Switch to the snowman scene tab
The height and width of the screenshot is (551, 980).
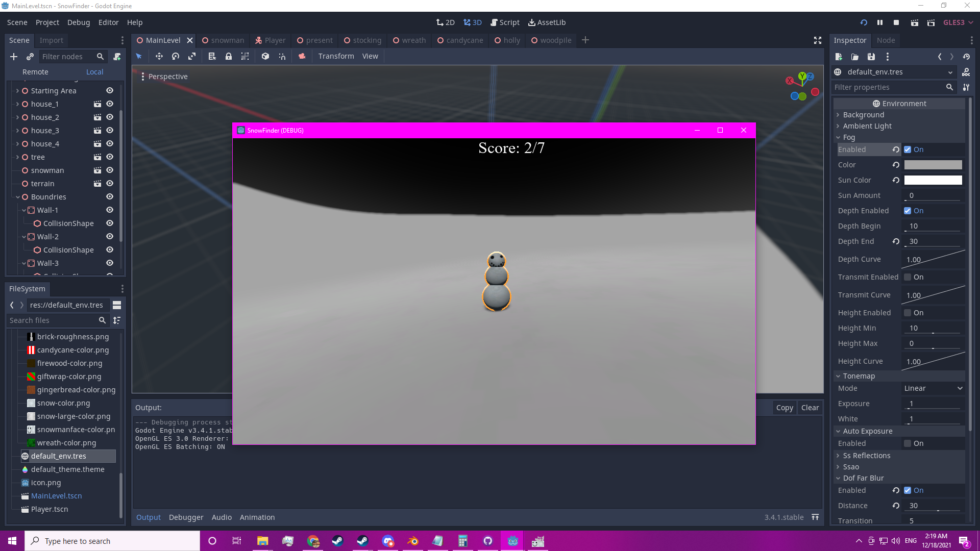click(x=223, y=40)
